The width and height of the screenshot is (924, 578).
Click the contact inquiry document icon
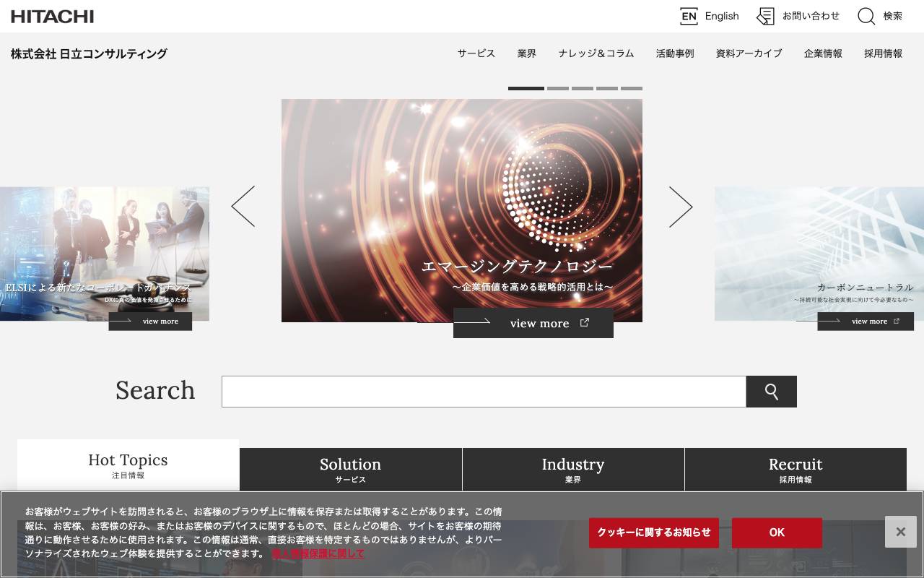click(765, 16)
